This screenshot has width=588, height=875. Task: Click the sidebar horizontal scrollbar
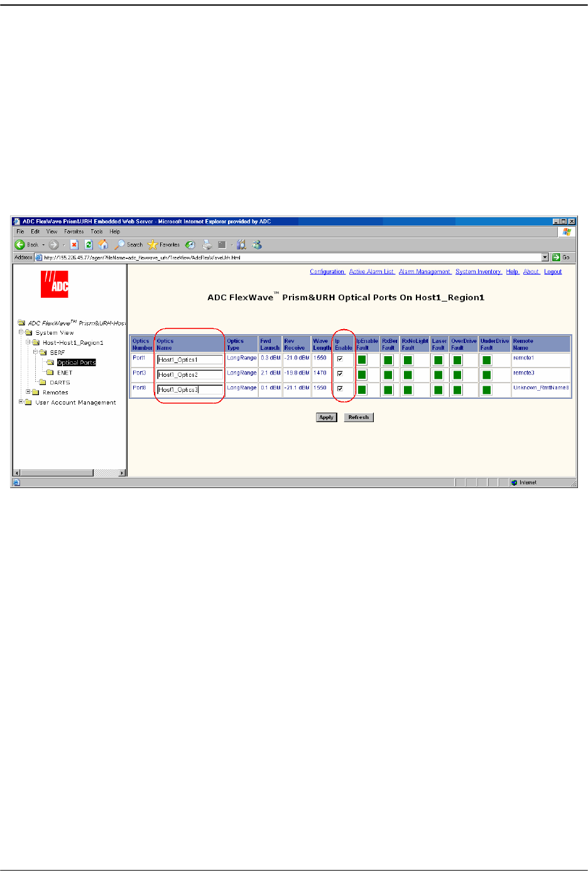coord(70,473)
